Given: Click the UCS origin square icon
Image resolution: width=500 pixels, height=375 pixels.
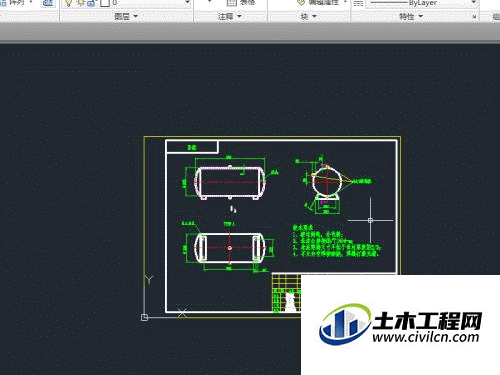Looking at the screenshot, I should 144,317.
